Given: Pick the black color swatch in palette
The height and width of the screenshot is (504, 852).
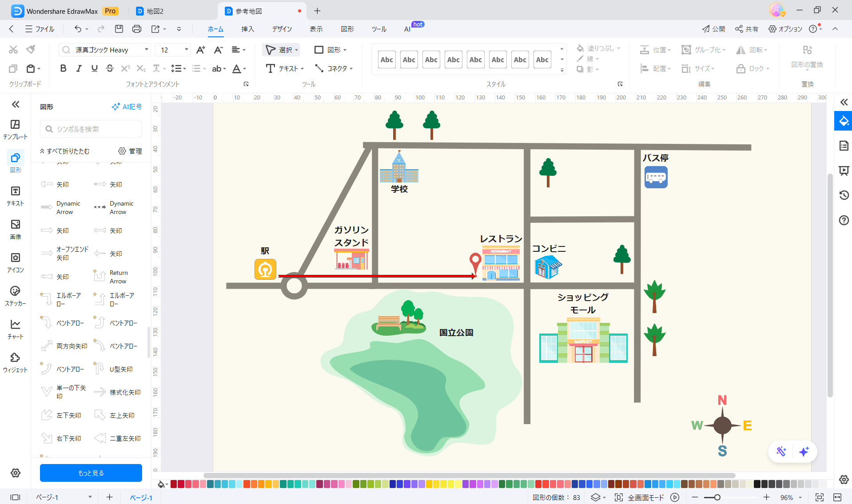Looking at the screenshot, I should (x=757, y=484).
